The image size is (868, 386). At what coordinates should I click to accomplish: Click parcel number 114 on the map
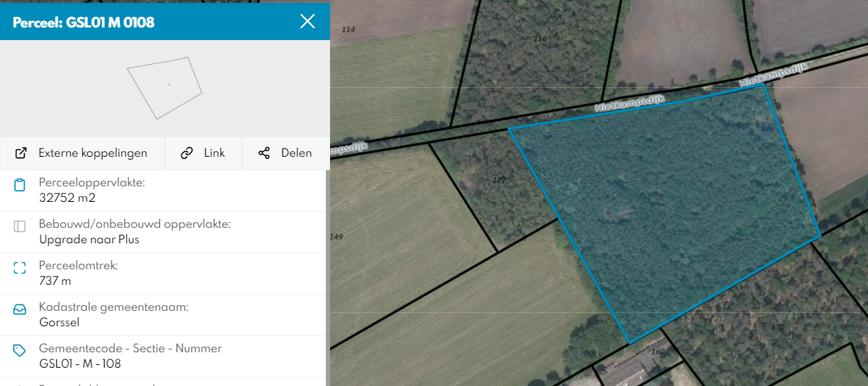(348, 30)
